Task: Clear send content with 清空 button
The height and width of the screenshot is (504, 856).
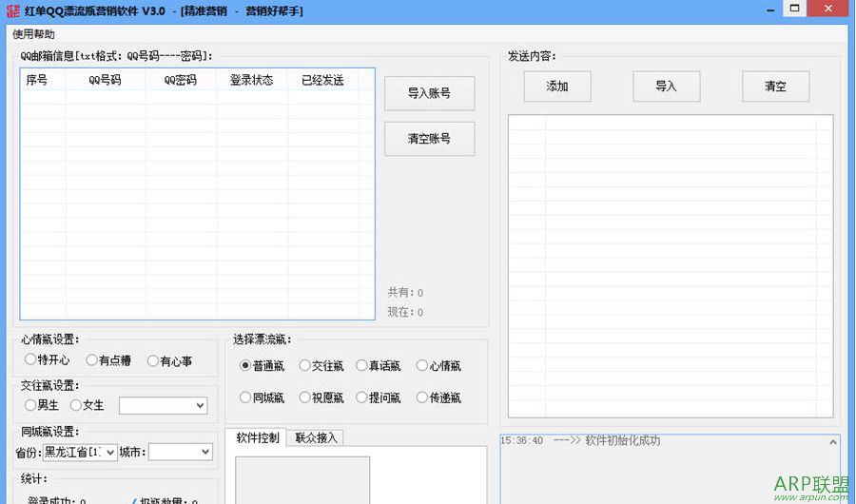Action: coord(775,87)
